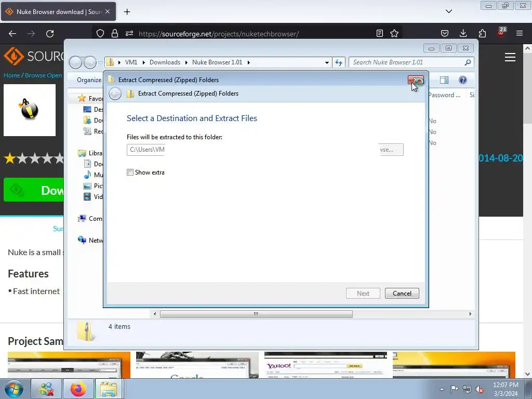Viewport: 532px width, 399px height.
Task: Select Network in Explorer navigation pane
Action: (90, 240)
